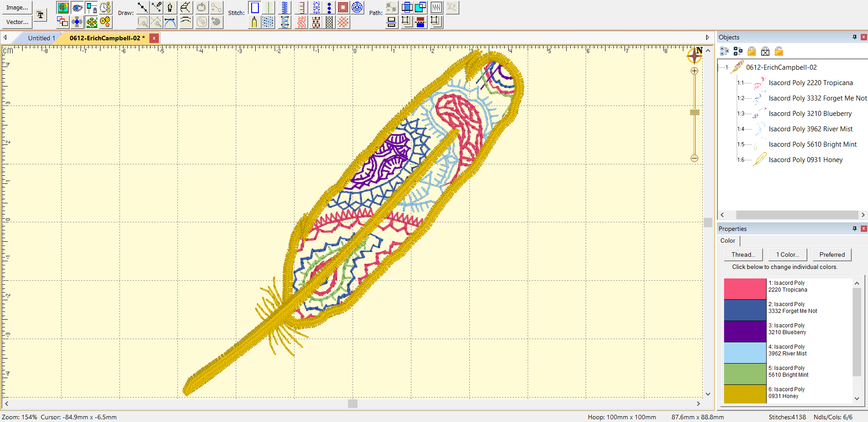Click the lettering text tool icon
This screenshot has width=868, height=422.
(x=40, y=15)
